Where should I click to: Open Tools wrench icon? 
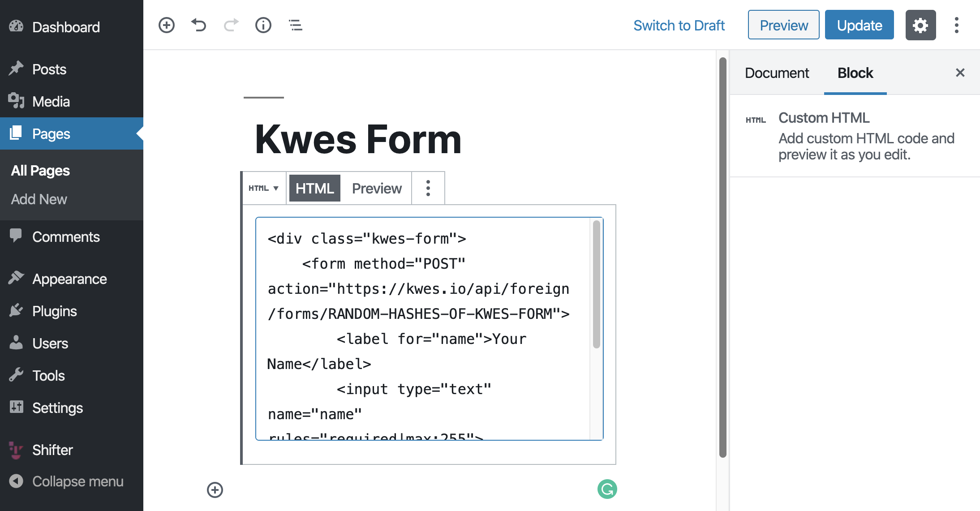pos(16,374)
